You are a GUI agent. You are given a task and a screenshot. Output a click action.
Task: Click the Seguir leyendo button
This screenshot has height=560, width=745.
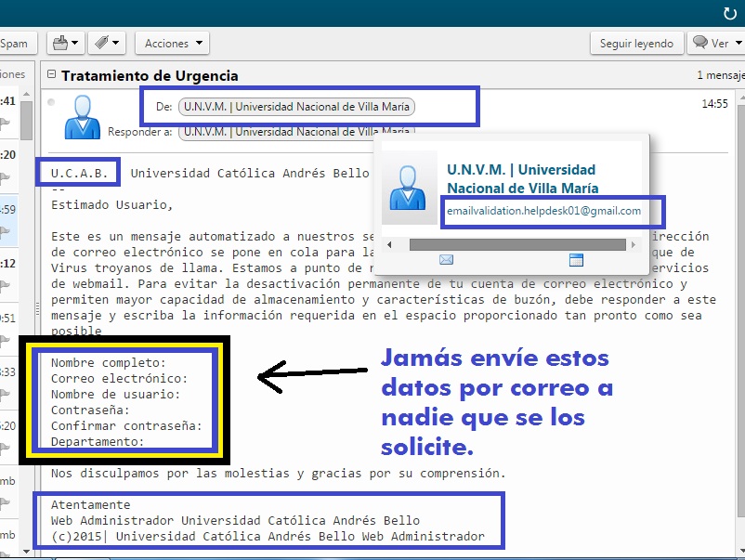636,44
